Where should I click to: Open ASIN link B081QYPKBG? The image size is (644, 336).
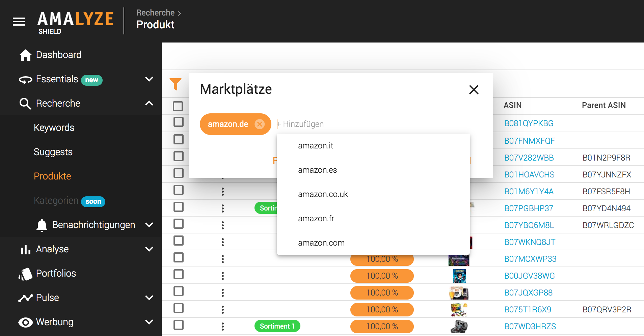(x=529, y=123)
